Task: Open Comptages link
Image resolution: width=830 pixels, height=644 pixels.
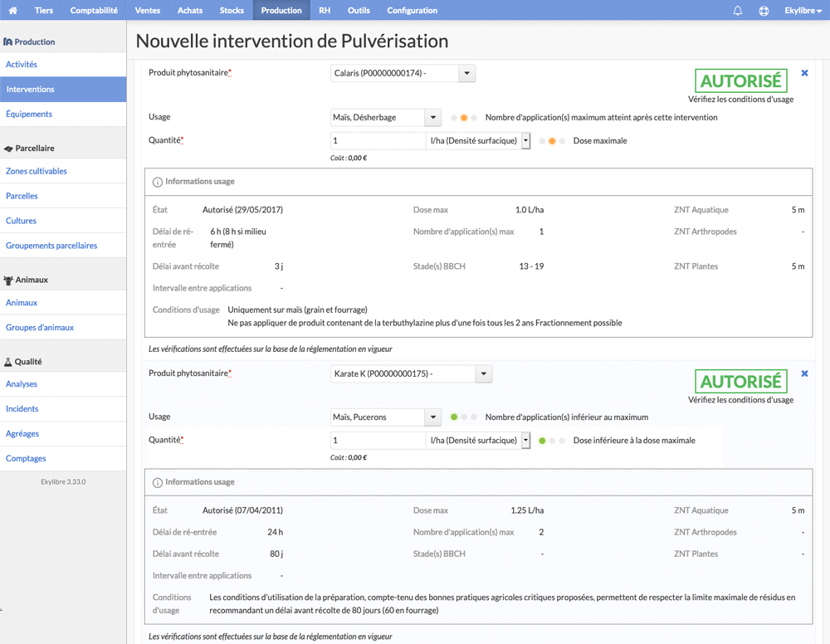Action: [26, 458]
